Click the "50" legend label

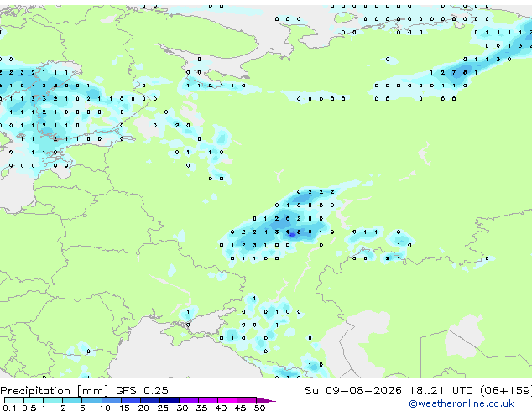259,408
